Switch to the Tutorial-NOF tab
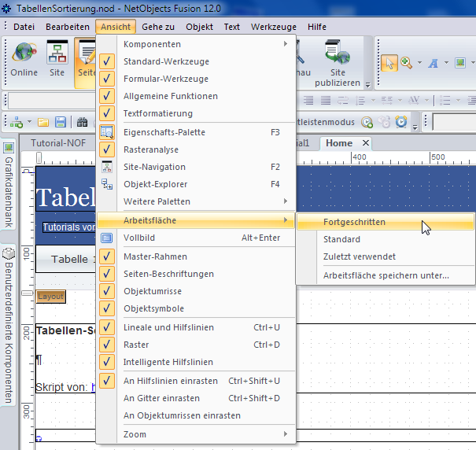The image size is (476, 450). [x=57, y=143]
